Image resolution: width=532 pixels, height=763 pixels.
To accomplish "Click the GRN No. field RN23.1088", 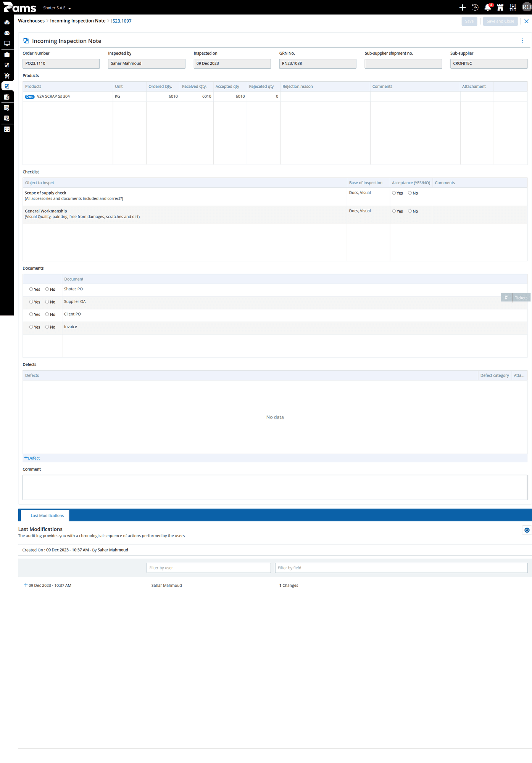I will pos(318,64).
